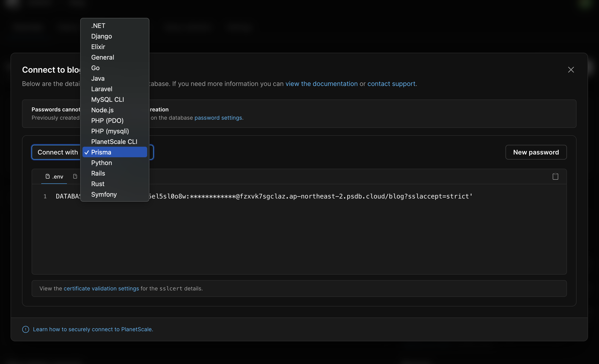This screenshot has height=364, width=599.
Task: Pick General from the connect list
Action: coord(102,57)
